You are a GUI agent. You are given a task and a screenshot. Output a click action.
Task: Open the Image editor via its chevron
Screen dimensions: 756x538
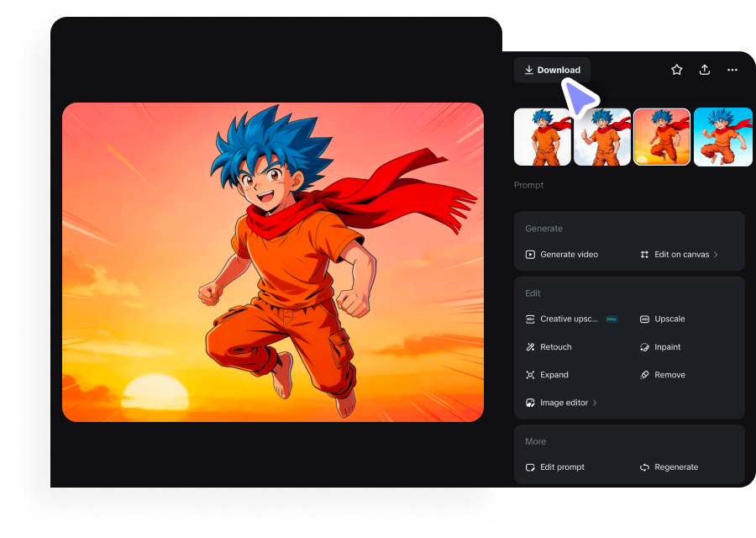594,402
